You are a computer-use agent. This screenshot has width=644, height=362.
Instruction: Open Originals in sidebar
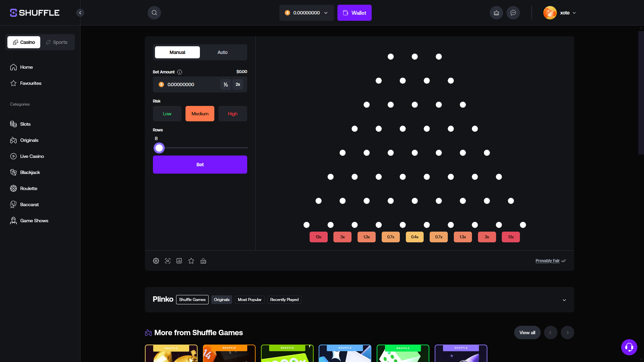click(29, 140)
